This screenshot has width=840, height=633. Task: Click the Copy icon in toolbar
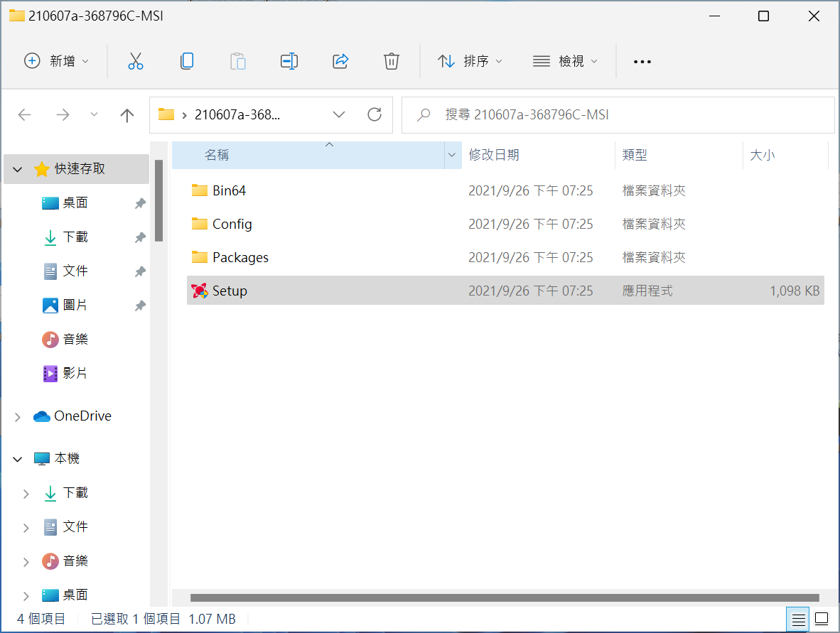coord(187,61)
